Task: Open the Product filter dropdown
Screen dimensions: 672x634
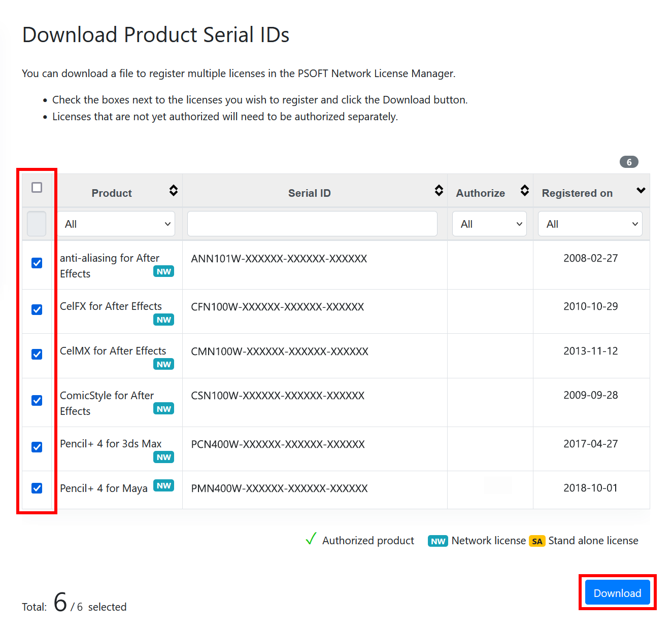Action: click(116, 224)
